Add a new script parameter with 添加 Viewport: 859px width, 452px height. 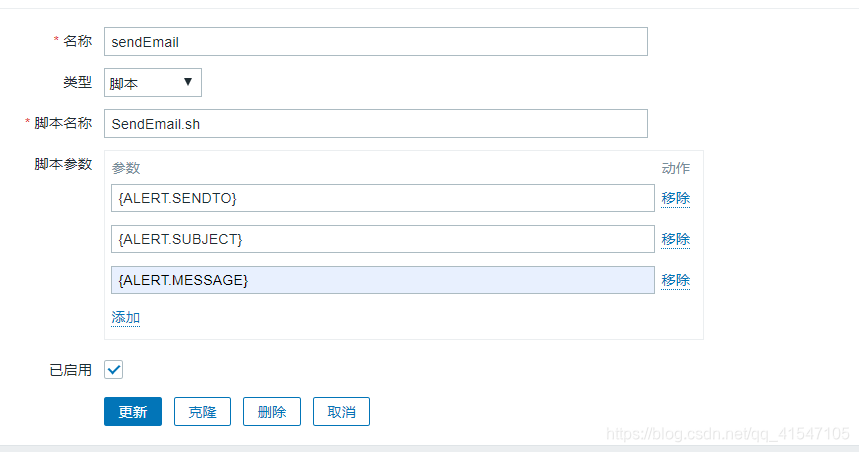[x=125, y=318]
